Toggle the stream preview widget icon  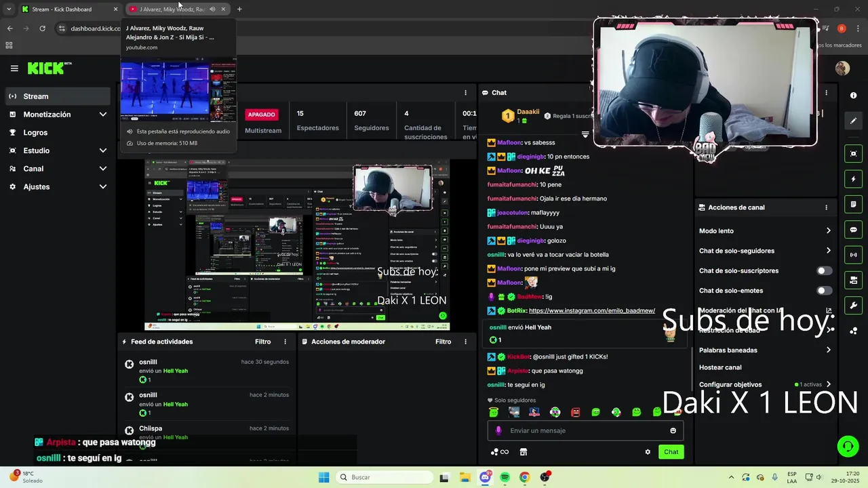tap(853, 154)
